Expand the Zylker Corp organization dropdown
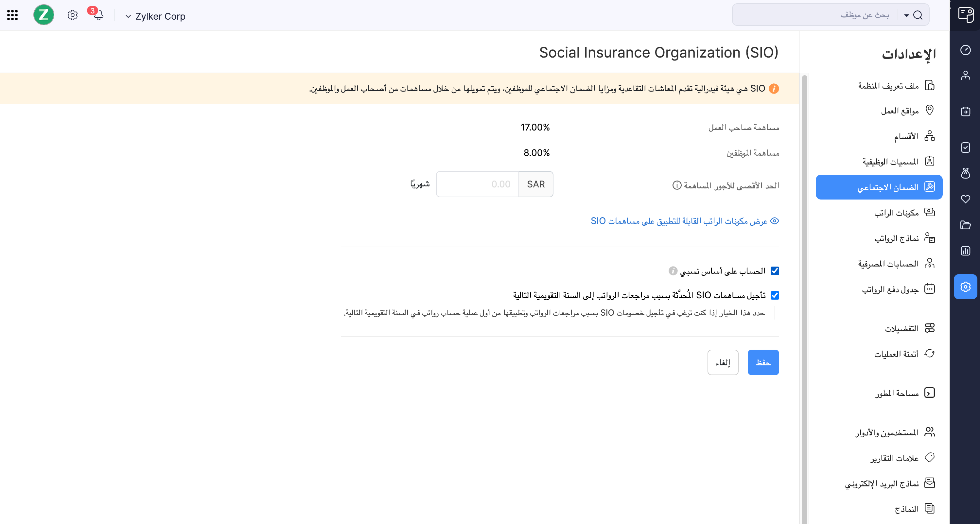Image resolution: width=980 pixels, height=524 pixels. (x=128, y=16)
